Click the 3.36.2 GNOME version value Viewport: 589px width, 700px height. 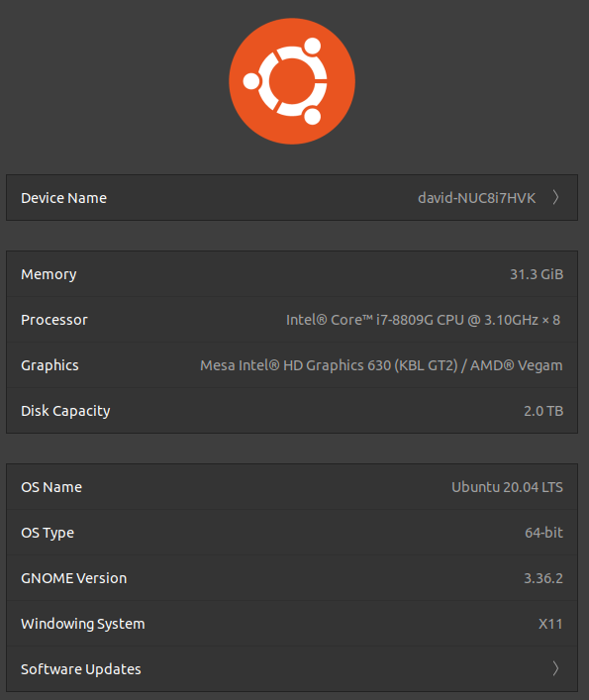[x=543, y=578]
